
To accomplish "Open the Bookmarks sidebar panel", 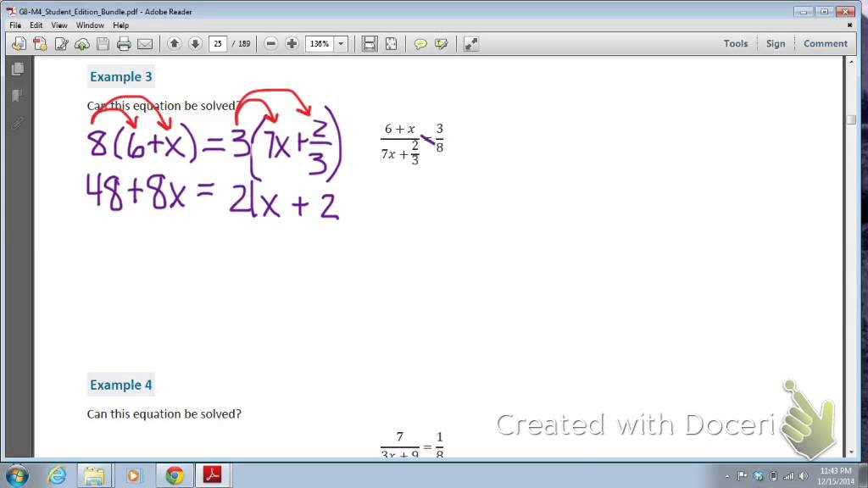I will coord(17,96).
